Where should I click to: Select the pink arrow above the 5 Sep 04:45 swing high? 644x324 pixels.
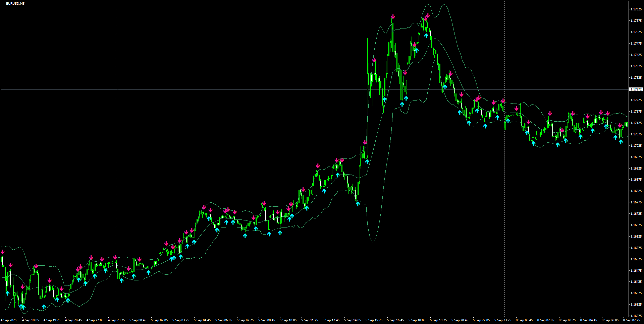coord(204,207)
